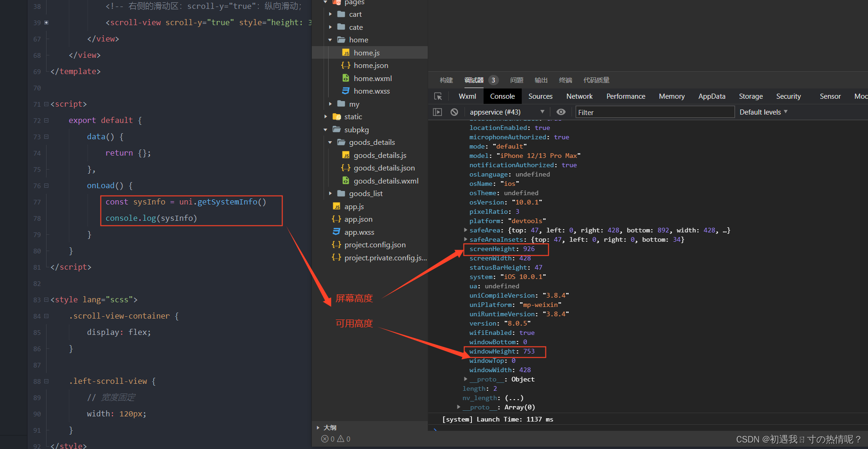Open the app.js file
The height and width of the screenshot is (449, 868).
(x=354, y=206)
